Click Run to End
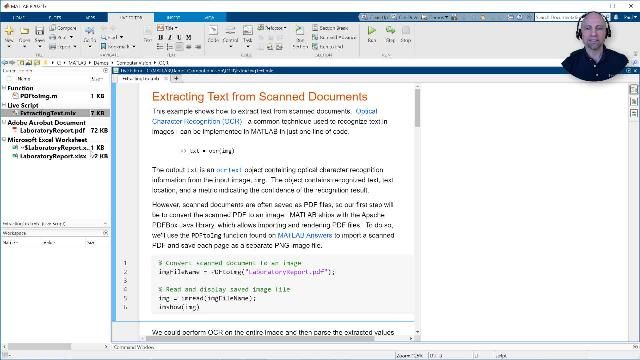640x360 pixels. (328, 47)
